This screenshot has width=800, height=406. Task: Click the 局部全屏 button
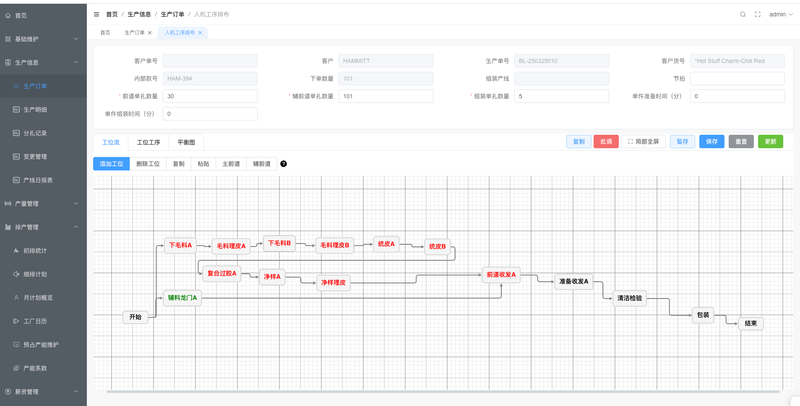pyautogui.click(x=643, y=142)
